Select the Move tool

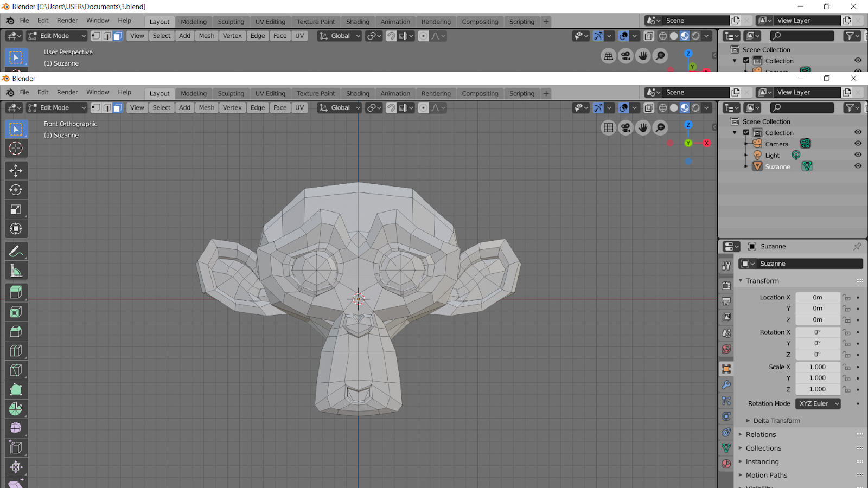pyautogui.click(x=16, y=170)
